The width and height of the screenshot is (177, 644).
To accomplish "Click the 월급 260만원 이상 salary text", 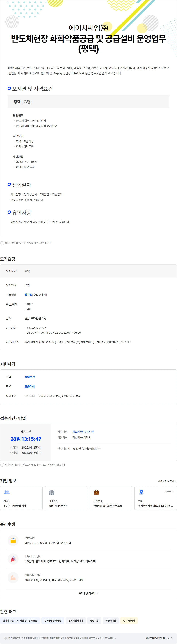I will point(36,318).
